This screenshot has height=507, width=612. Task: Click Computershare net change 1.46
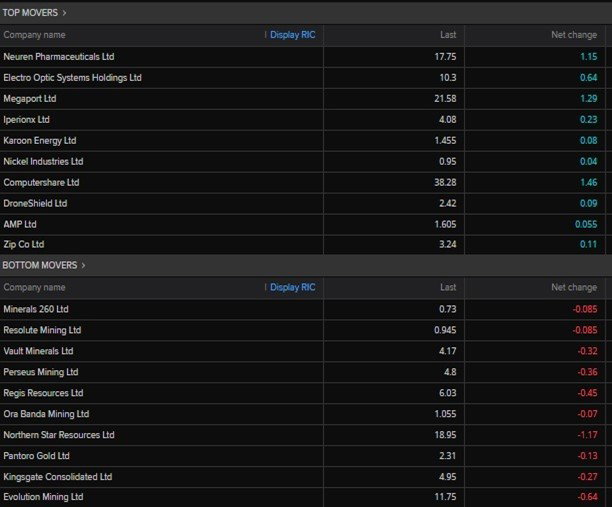click(x=589, y=183)
